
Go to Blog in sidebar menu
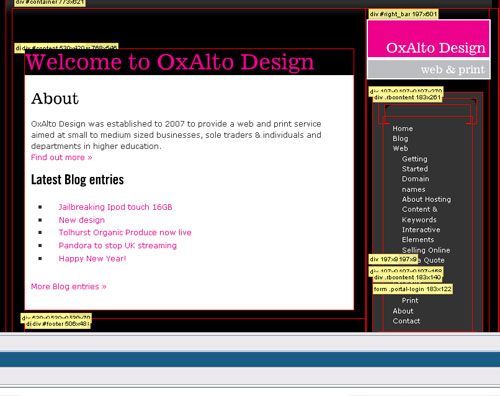[x=400, y=139]
